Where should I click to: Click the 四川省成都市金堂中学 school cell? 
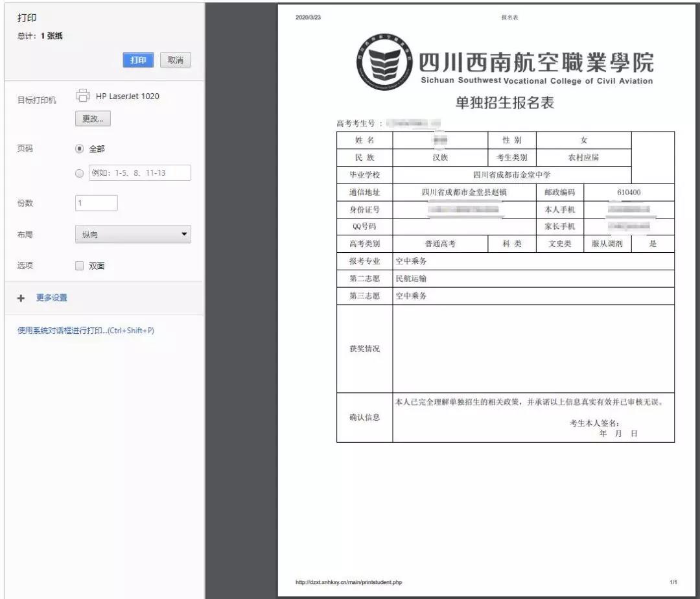[511, 175]
